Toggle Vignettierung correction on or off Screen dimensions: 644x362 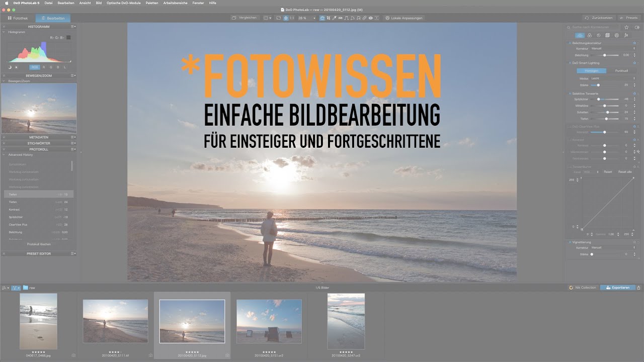[x=570, y=242]
